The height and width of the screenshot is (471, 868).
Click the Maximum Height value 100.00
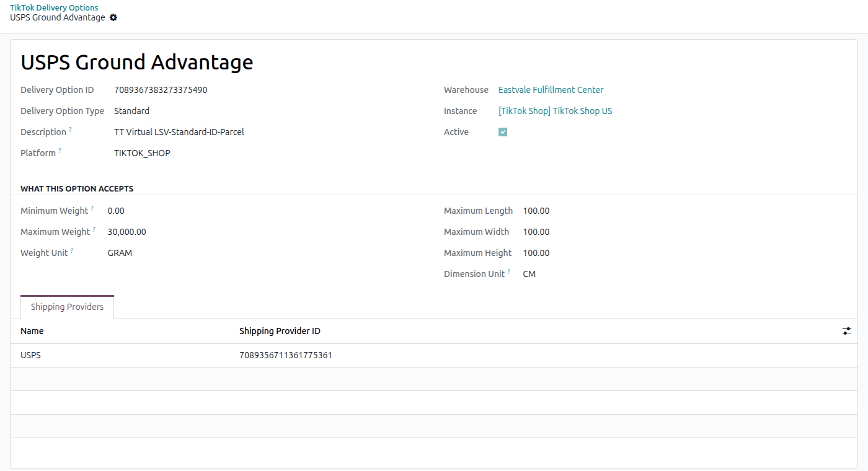536,253
